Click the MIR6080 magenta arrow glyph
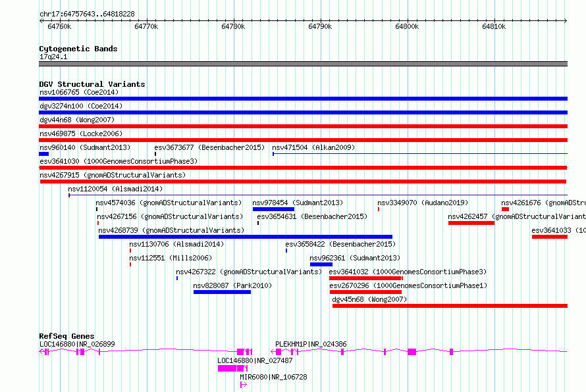586x392 pixels. [x=244, y=385]
